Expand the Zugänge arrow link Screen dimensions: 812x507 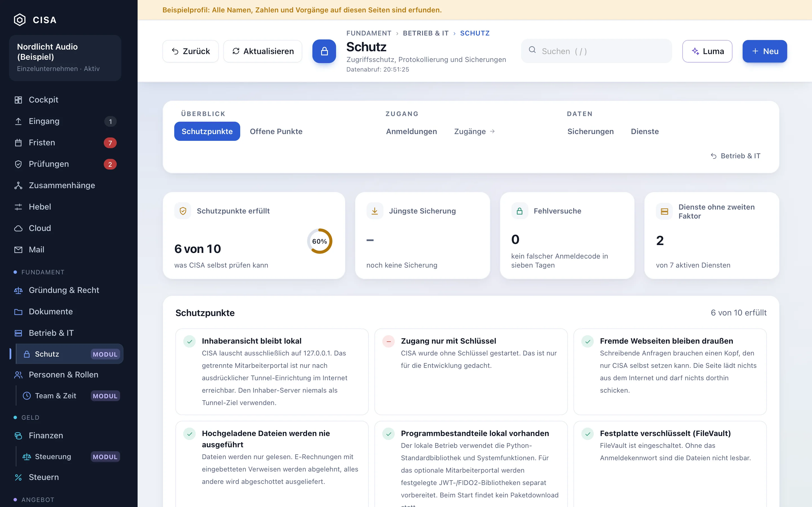(x=474, y=132)
